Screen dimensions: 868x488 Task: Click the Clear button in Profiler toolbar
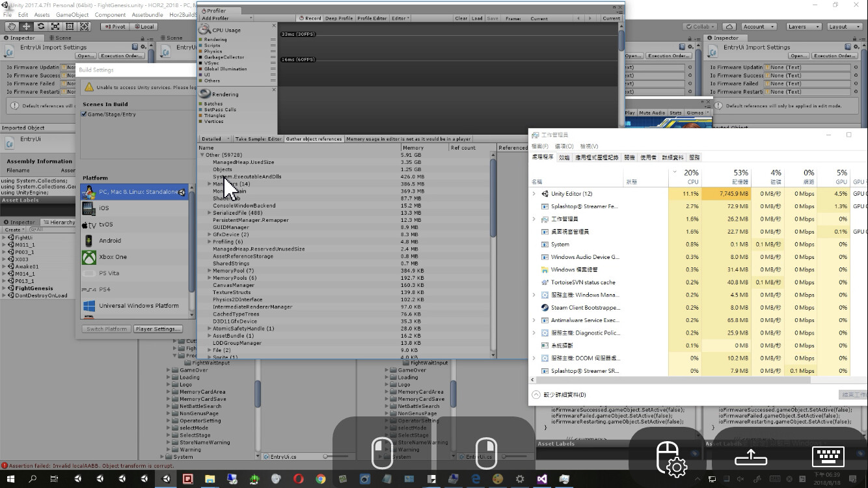462,18
